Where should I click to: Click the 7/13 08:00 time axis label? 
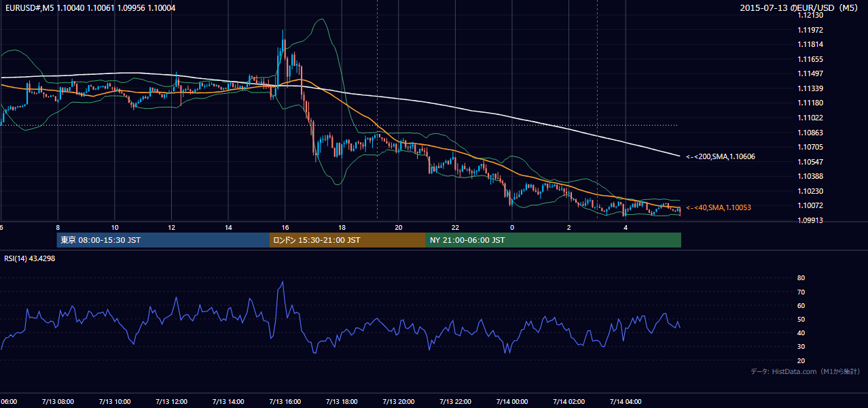[x=57, y=402]
